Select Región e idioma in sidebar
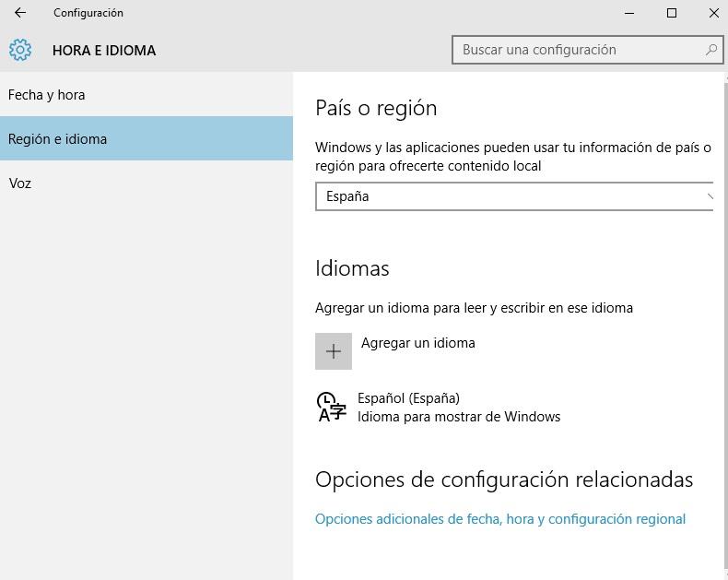This screenshot has height=580, width=728. [x=57, y=139]
